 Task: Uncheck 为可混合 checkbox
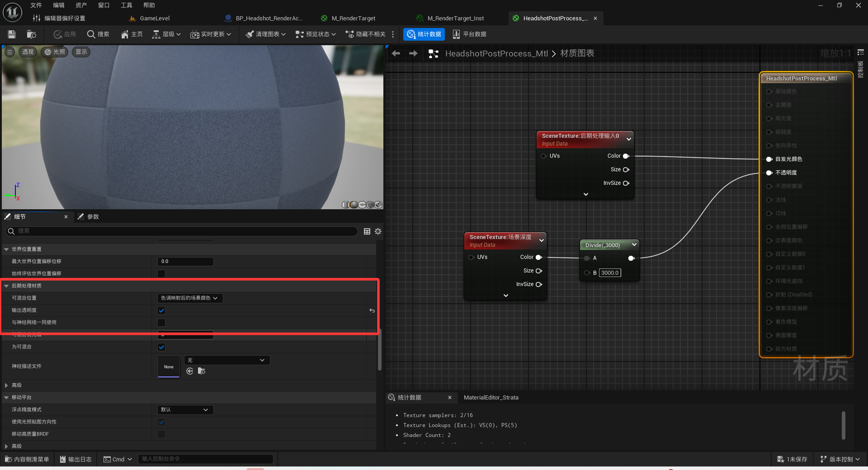[161, 347]
